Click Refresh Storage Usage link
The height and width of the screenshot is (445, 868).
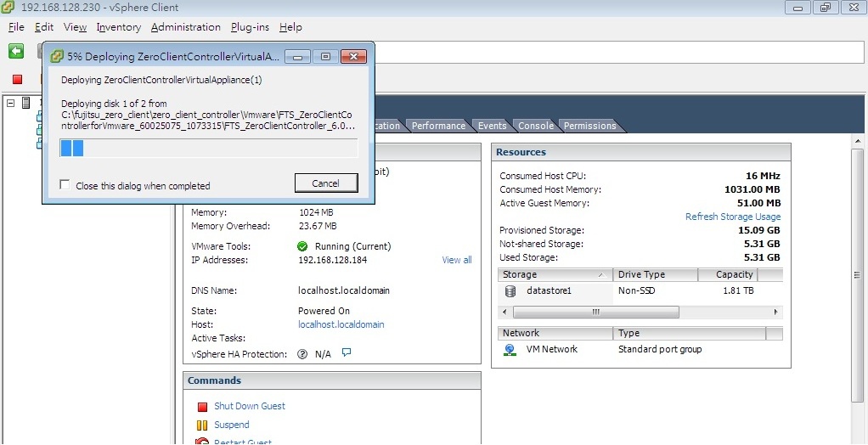pos(733,217)
